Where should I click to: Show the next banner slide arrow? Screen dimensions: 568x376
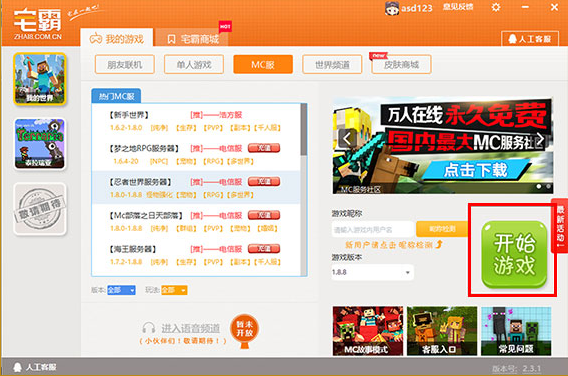[x=540, y=138]
